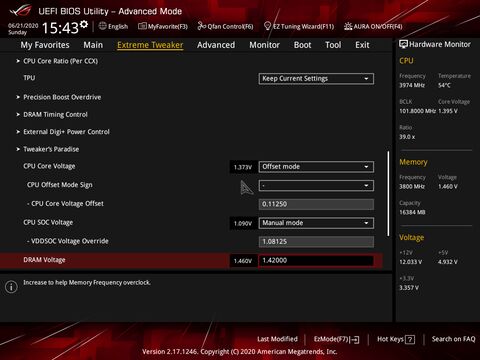Screen dimensions: 480x360
Task: Click the 12.033 V value
Action: [x=411, y=262]
